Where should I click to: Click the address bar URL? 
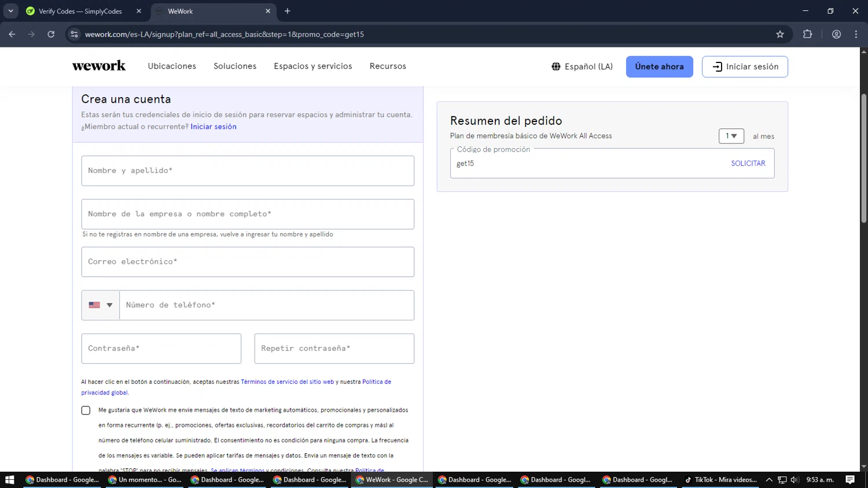pyautogui.click(x=225, y=34)
